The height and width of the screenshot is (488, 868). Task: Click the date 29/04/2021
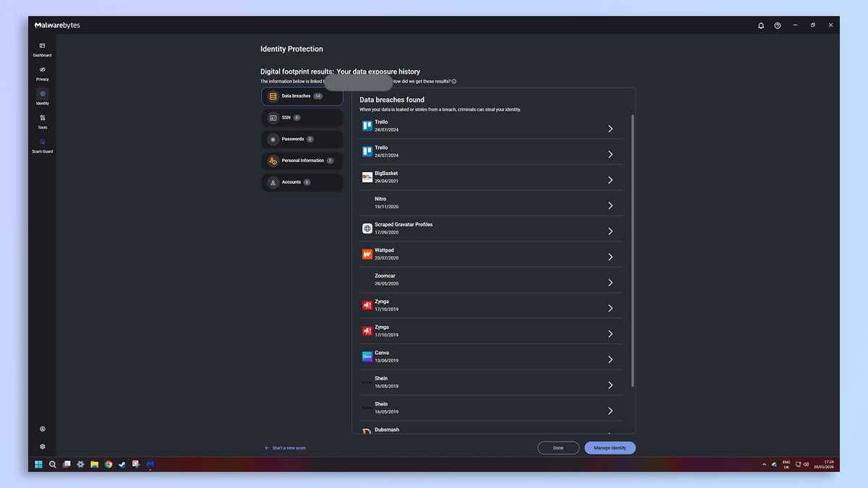[386, 181]
